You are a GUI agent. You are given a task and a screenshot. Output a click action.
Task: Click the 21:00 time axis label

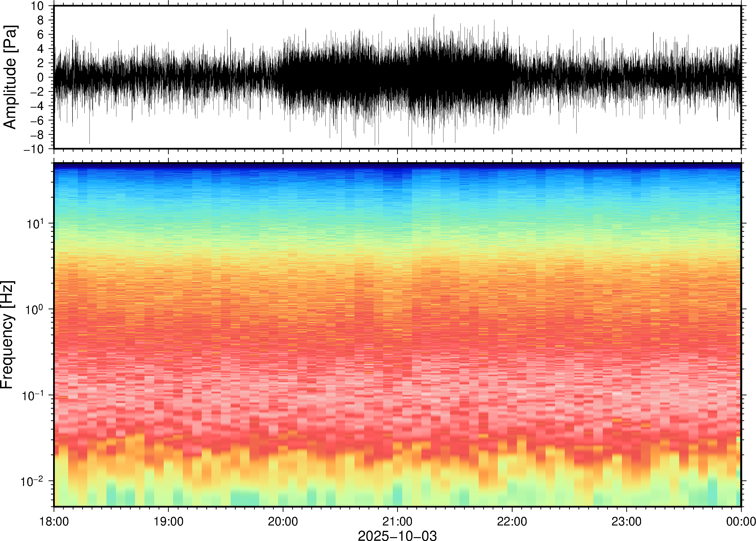(397, 521)
